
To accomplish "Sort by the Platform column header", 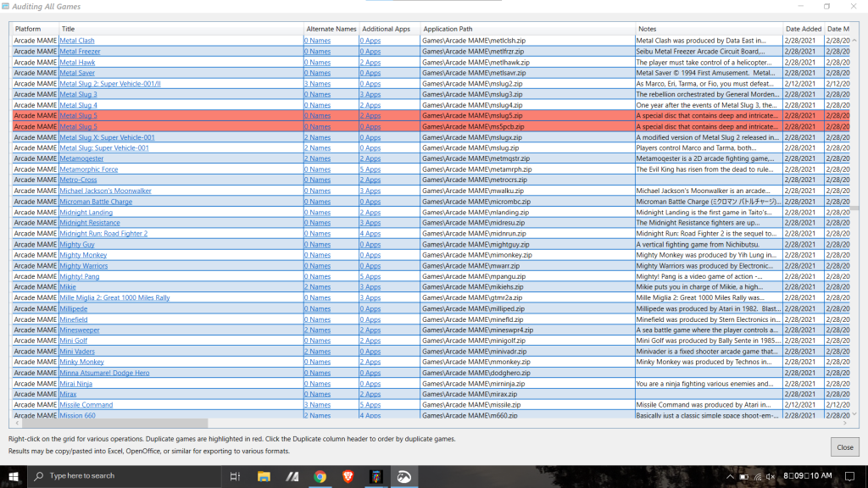I will [36, 29].
